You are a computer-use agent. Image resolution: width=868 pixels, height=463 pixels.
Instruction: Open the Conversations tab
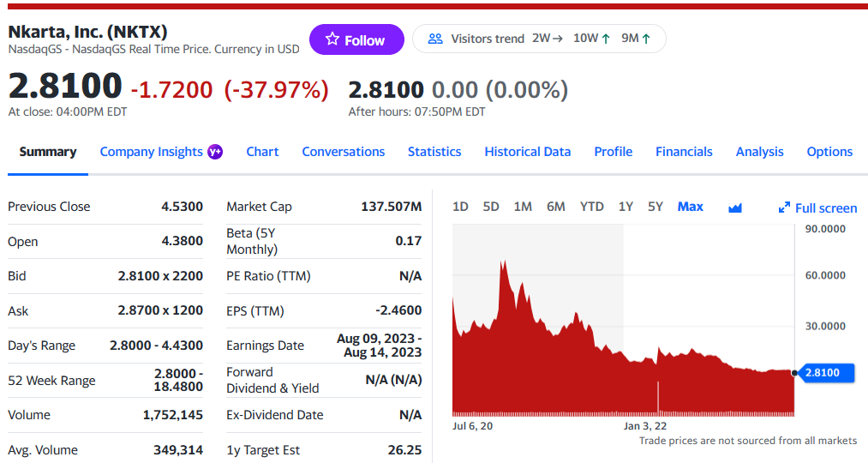pyautogui.click(x=343, y=152)
